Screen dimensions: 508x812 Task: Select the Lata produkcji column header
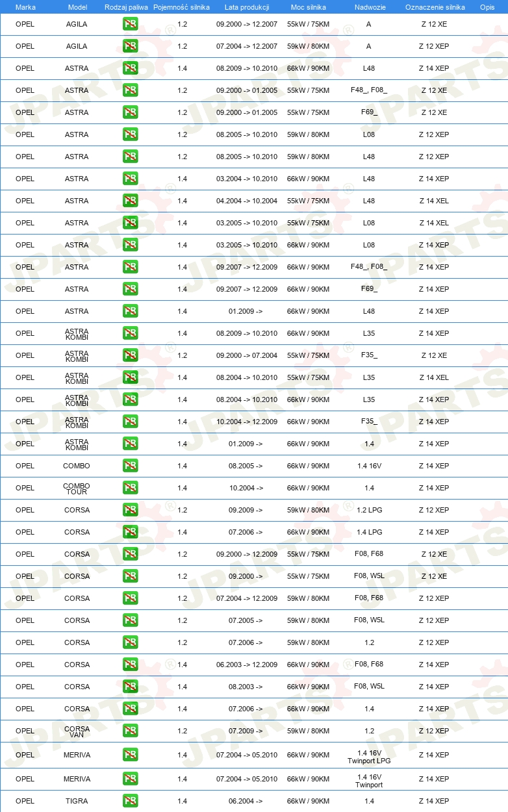[x=247, y=7]
